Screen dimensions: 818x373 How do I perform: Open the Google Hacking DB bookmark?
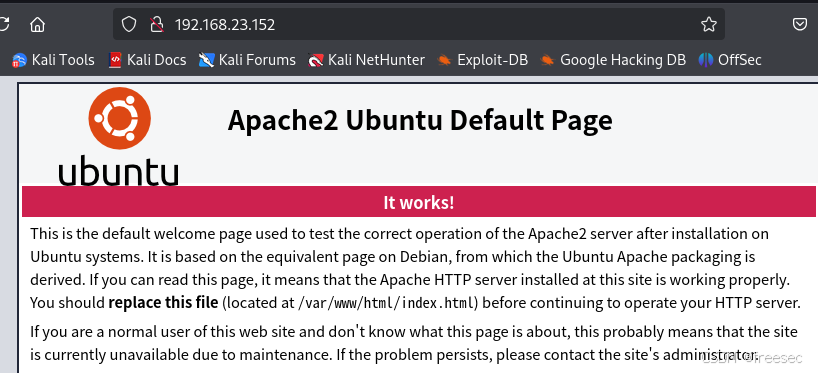click(613, 60)
